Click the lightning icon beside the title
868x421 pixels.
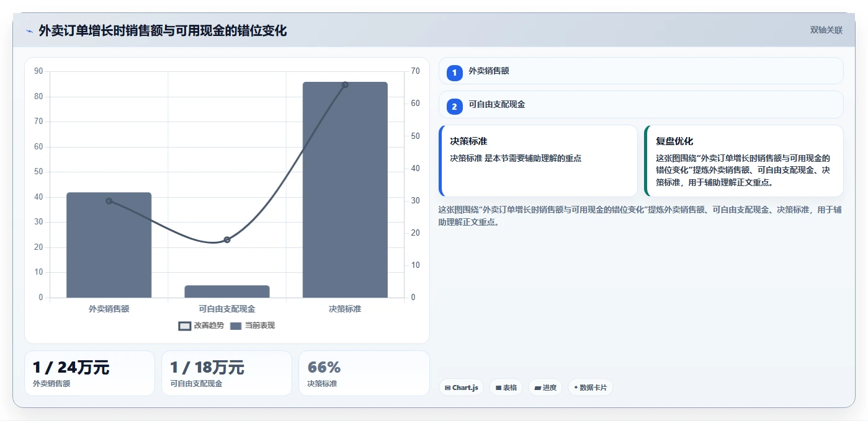[29, 31]
